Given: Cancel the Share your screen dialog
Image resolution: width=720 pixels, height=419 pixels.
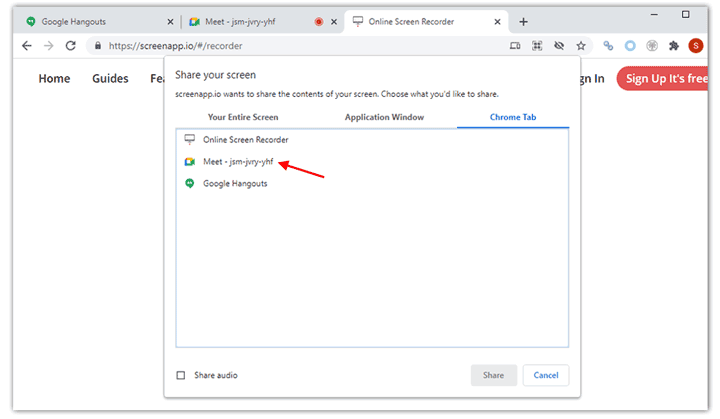Looking at the screenshot, I should (x=546, y=375).
